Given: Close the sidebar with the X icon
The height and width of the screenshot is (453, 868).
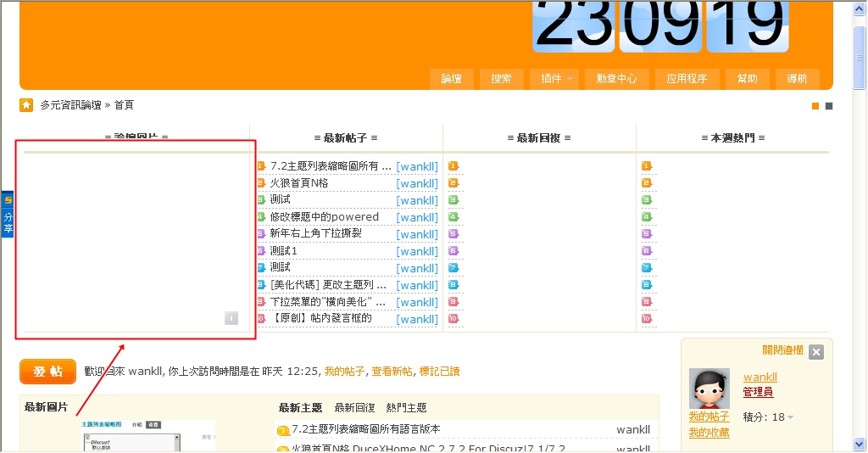Looking at the screenshot, I should pos(815,352).
